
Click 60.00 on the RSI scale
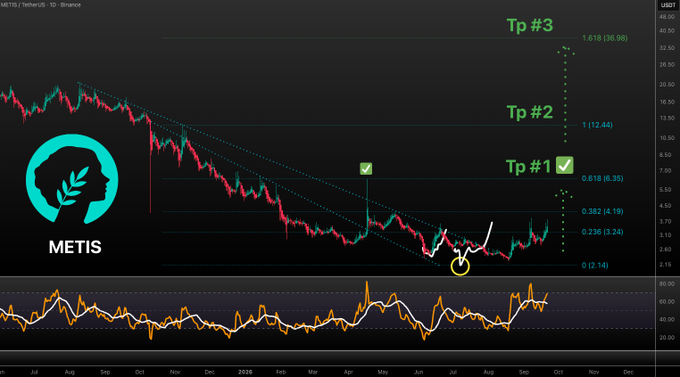point(667,302)
